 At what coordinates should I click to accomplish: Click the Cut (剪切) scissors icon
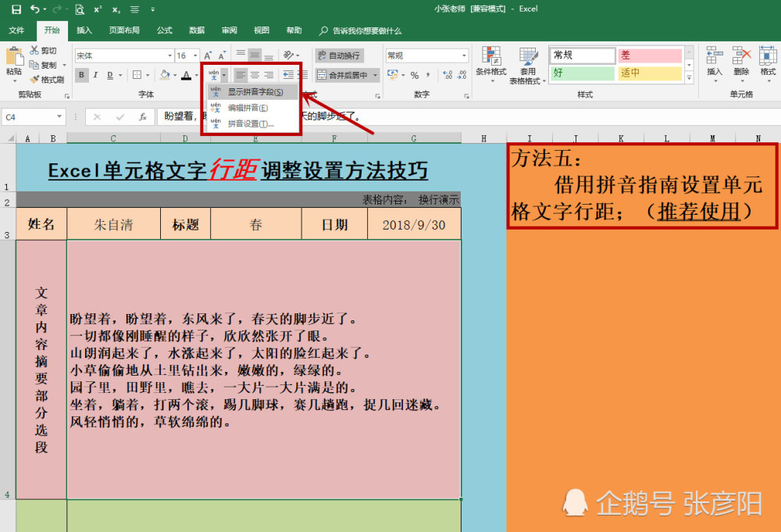point(34,50)
